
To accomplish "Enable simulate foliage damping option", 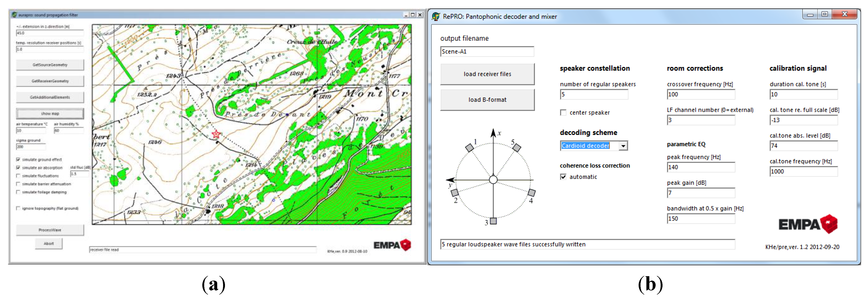I will (18, 192).
